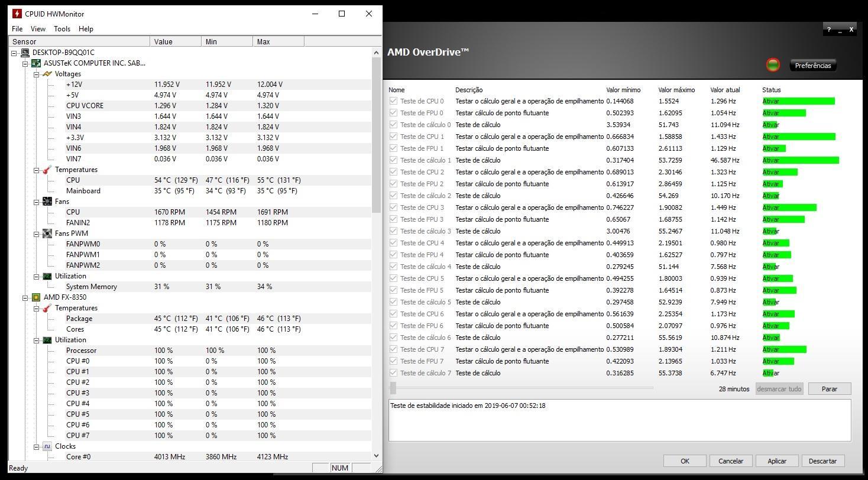Select the Core #0 clock row
This screenshot has height=480, width=868.
point(190,457)
